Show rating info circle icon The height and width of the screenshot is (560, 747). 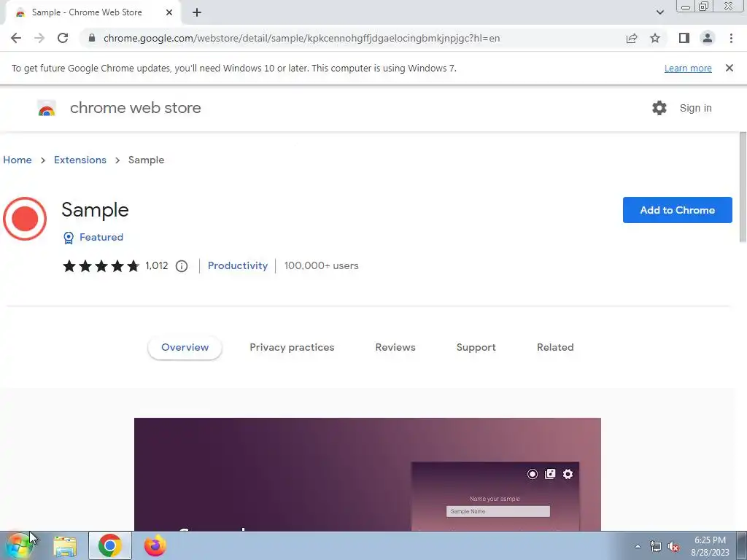click(182, 266)
